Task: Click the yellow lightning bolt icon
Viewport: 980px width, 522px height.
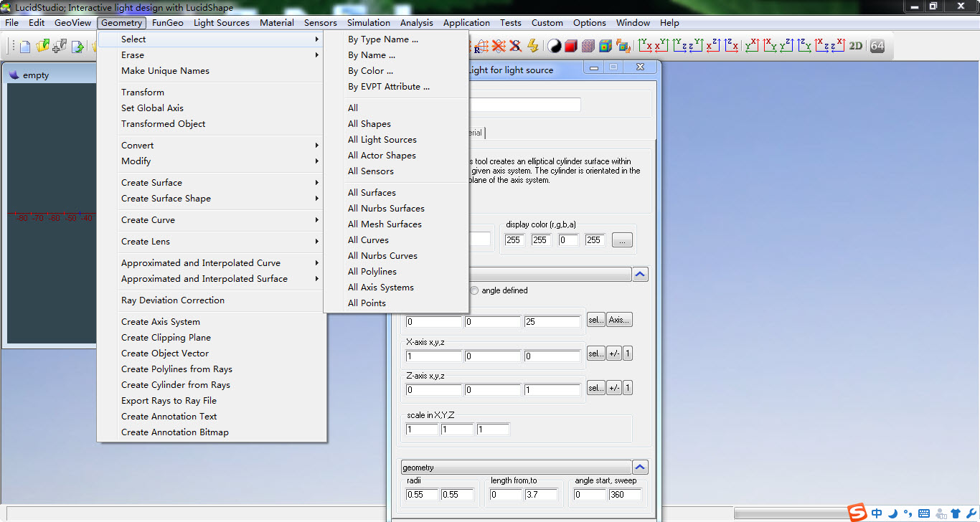Action: 532,46
